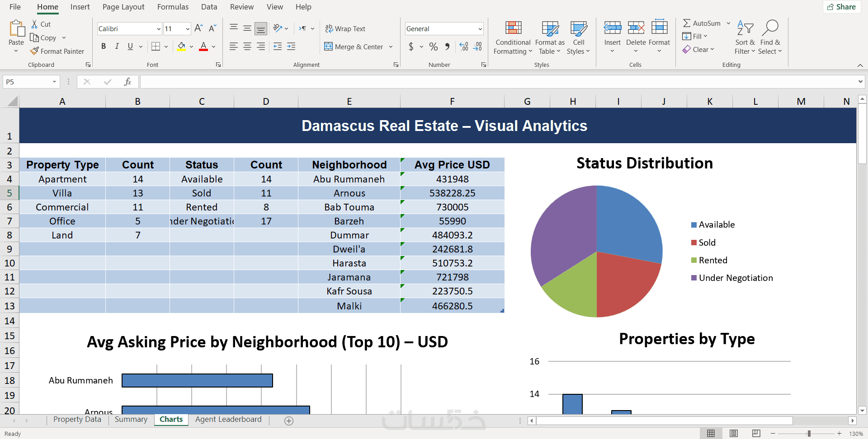
Task: Click the Insert Function fx icon
Action: 127,82
